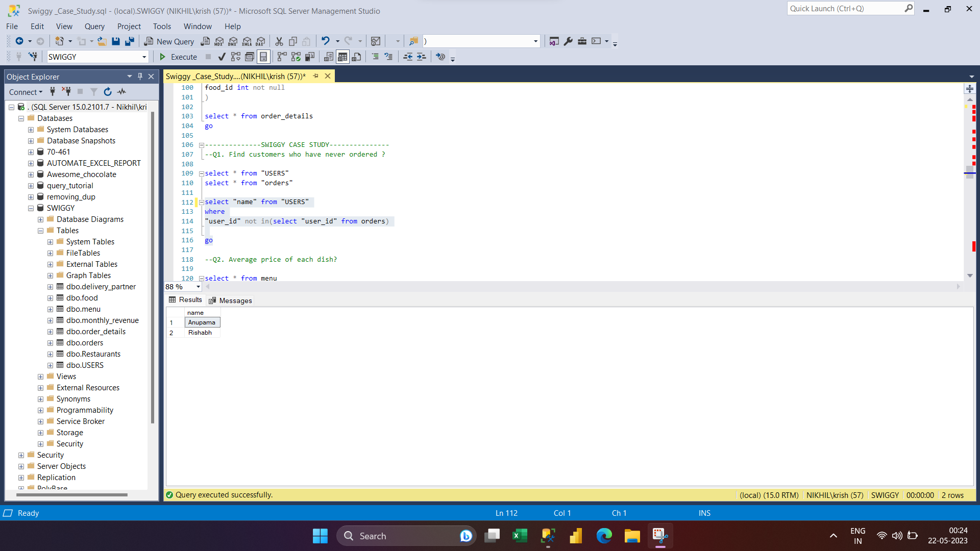Click the Save All icon
The image size is (980, 551).
click(x=130, y=41)
